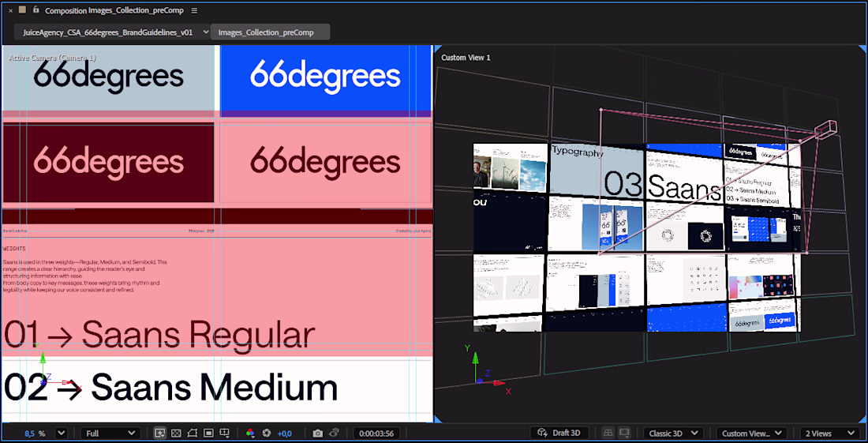Open the Custom View dropdown

point(751,433)
